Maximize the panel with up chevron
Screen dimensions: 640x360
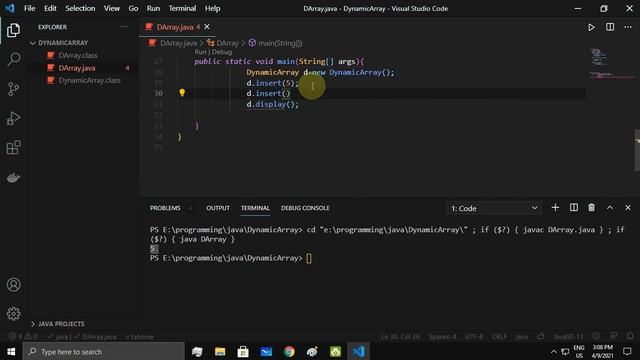(609, 208)
